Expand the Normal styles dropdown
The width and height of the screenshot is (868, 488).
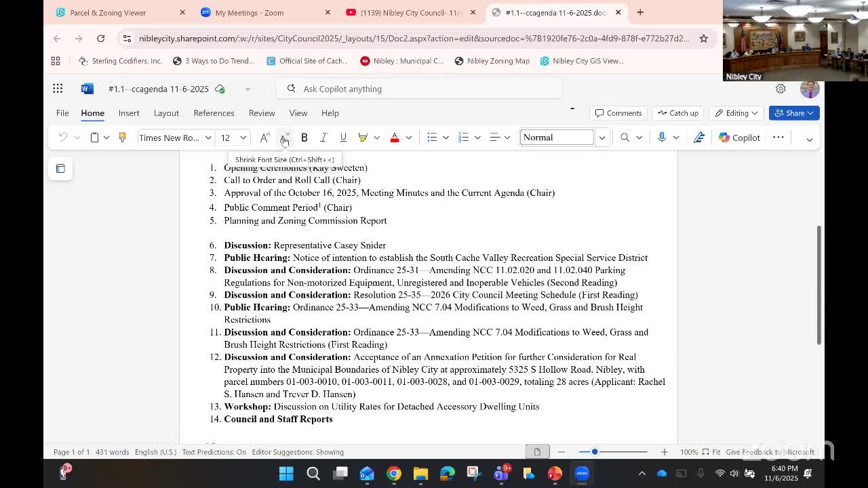point(601,138)
